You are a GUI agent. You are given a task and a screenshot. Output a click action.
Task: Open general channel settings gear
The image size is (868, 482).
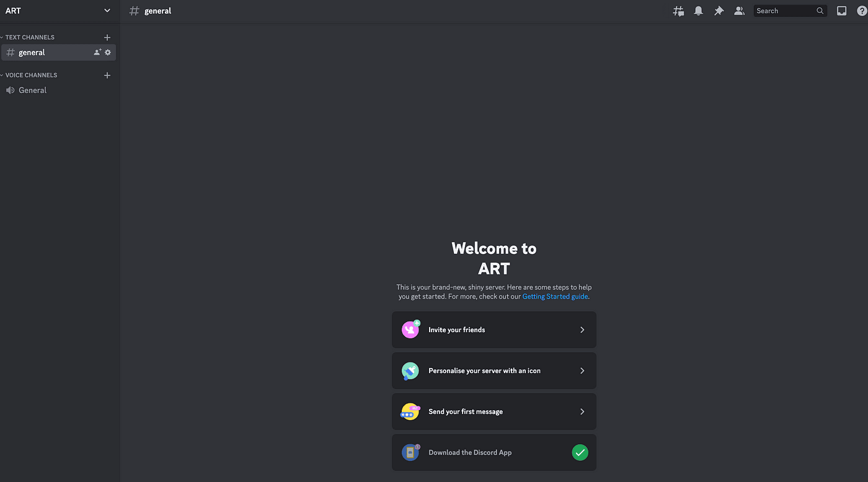pos(108,53)
